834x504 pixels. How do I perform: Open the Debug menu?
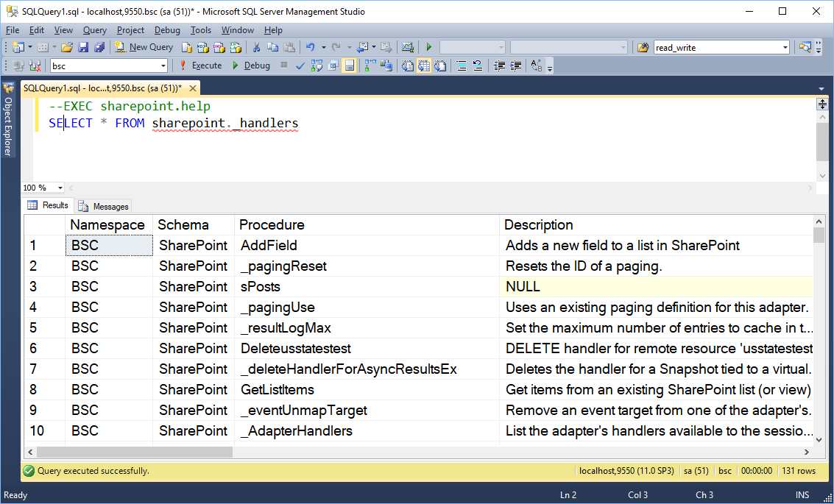click(167, 30)
